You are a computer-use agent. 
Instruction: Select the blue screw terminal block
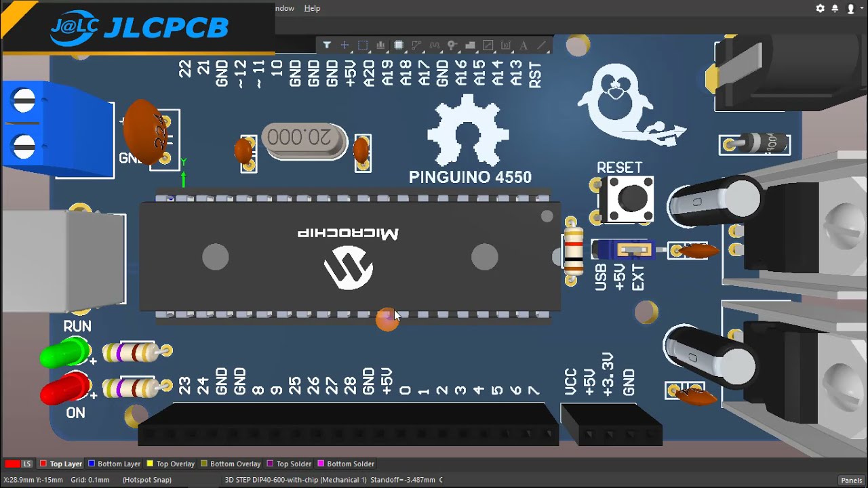tap(57, 129)
